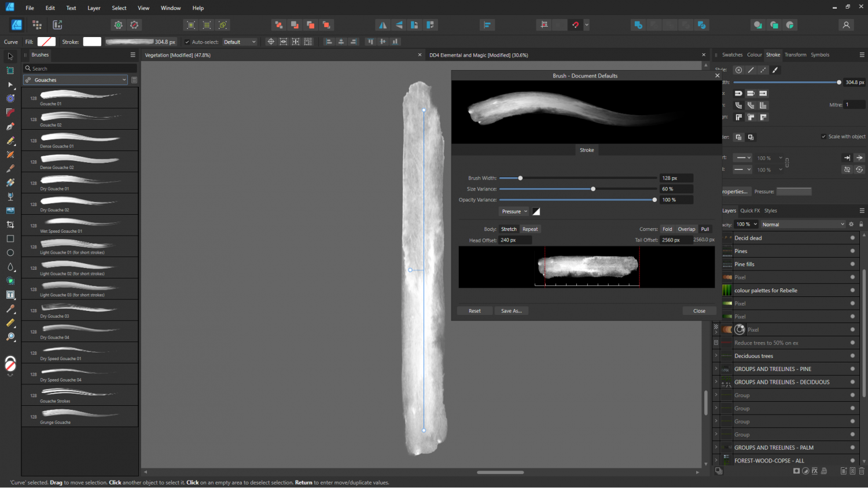Expand the GROUPS AND TREELINES - PALM group
The image size is (868, 488).
(x=716, y=447)
